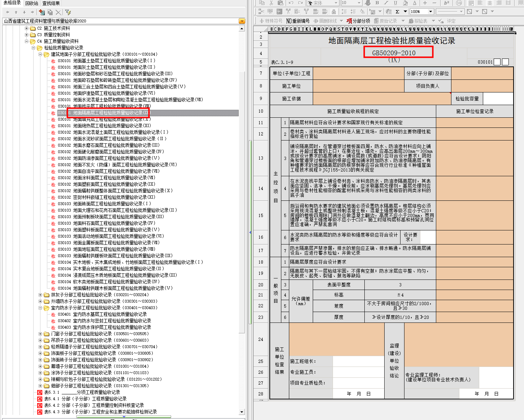This screenshot has width=524, height=420.
Task: Click the delete (X) icon in directory toolbar
Action: pyautogui.click(x=59, y=12)
